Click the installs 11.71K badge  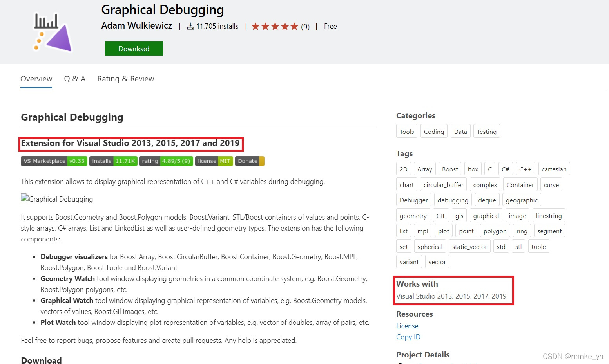[x=113, y=161]
